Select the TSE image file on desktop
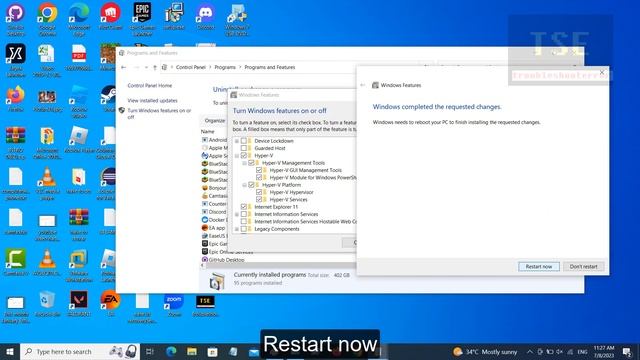The height and width of the screenshot is (360, 640). tap(205, 304)
